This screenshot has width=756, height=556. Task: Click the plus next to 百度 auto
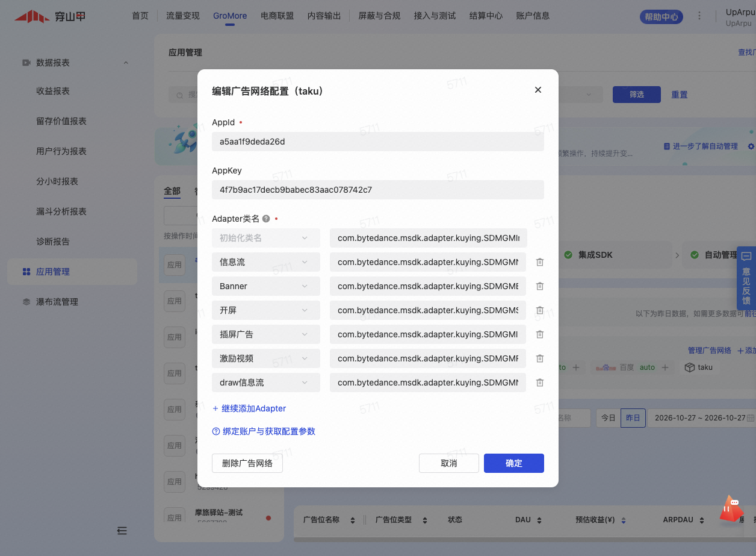(x=665, y=367)
